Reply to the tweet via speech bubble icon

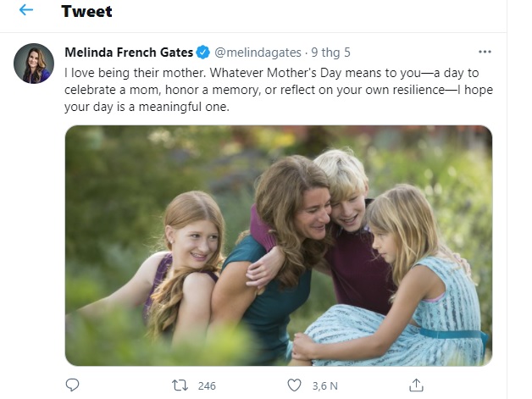(x=73, y=385)
